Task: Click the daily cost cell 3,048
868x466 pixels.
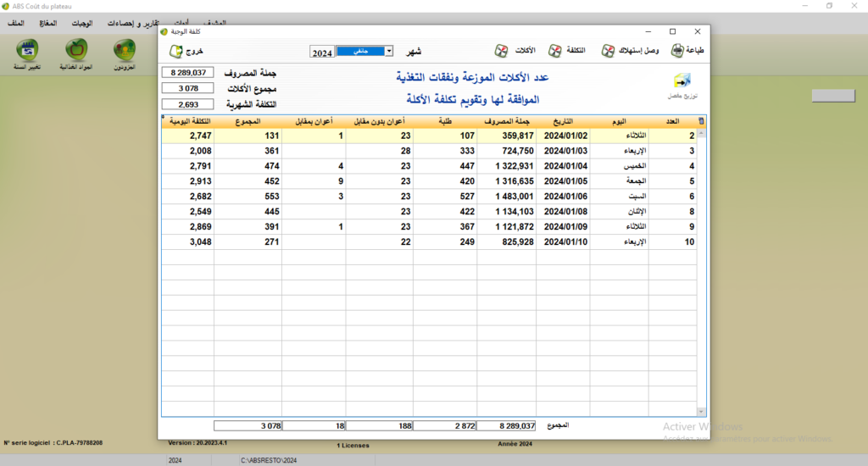Action: (x=188, y=241)
